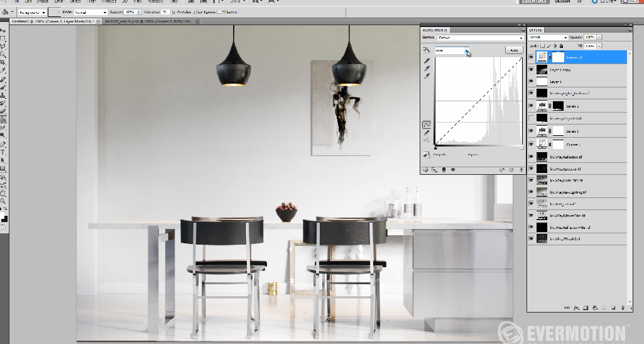Open layer Opacity slider arrow

[x=599, y=37]
